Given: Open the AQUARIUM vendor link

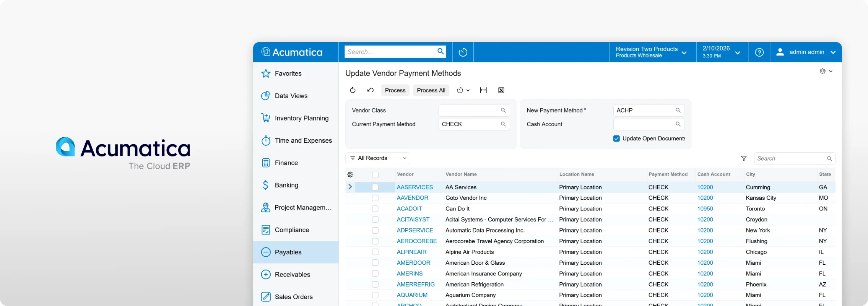Looking at the screenshot, I should [x=412, y=295].
